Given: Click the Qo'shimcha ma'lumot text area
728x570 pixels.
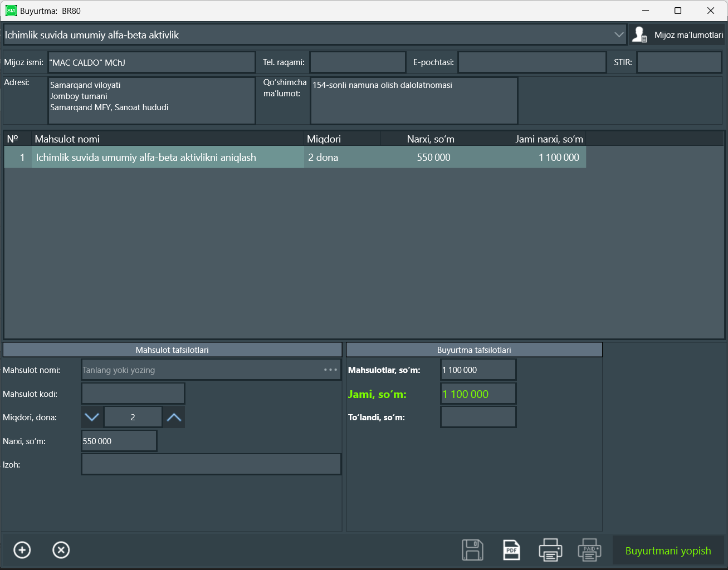Looking at the screenshot, I should [414, 101].
